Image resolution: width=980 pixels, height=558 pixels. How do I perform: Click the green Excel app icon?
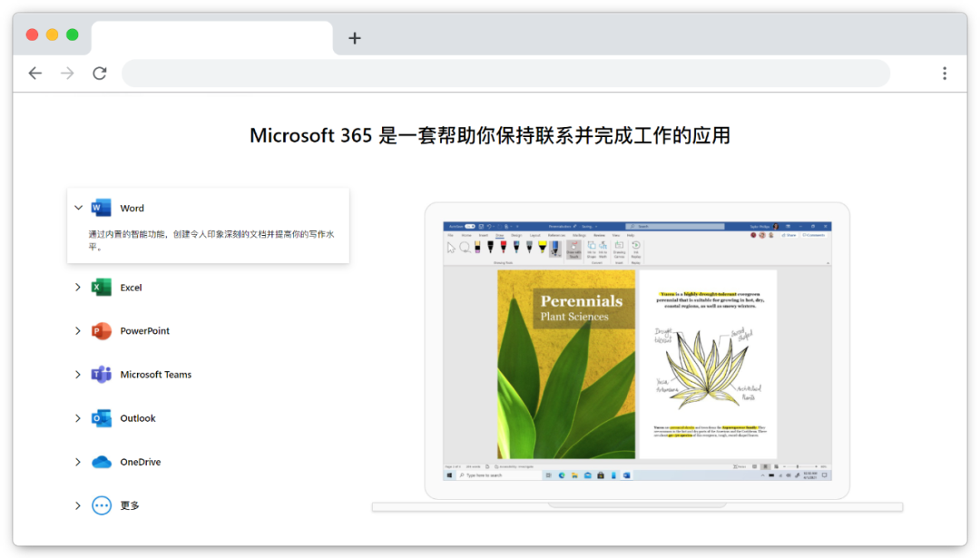pyautogui.click(x=101, y=288)
